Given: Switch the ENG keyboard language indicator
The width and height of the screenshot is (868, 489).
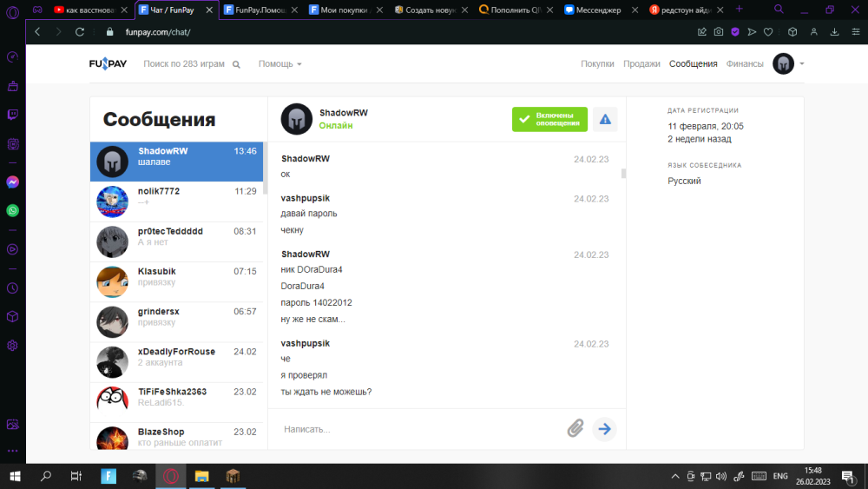Looking at the screenshot, I should [780, 476].
